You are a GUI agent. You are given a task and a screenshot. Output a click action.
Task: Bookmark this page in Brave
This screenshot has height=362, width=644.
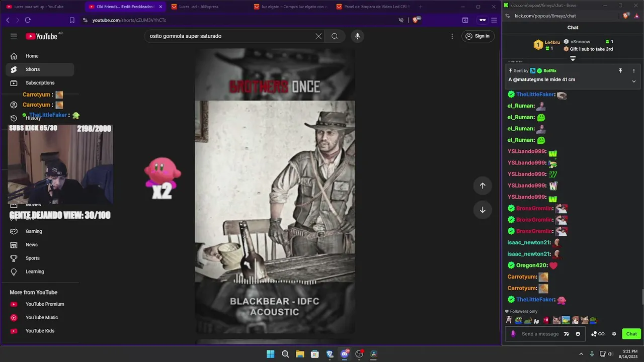click(72, 20)
